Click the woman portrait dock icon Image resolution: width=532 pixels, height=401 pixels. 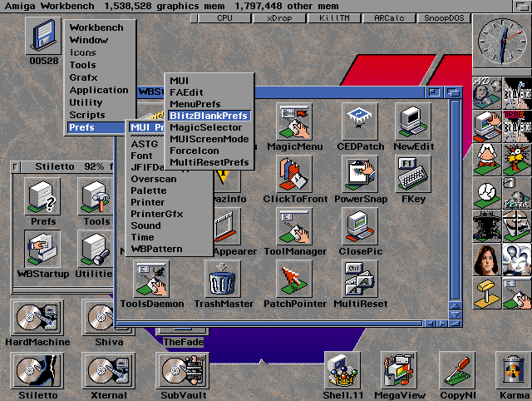point(487,260)
